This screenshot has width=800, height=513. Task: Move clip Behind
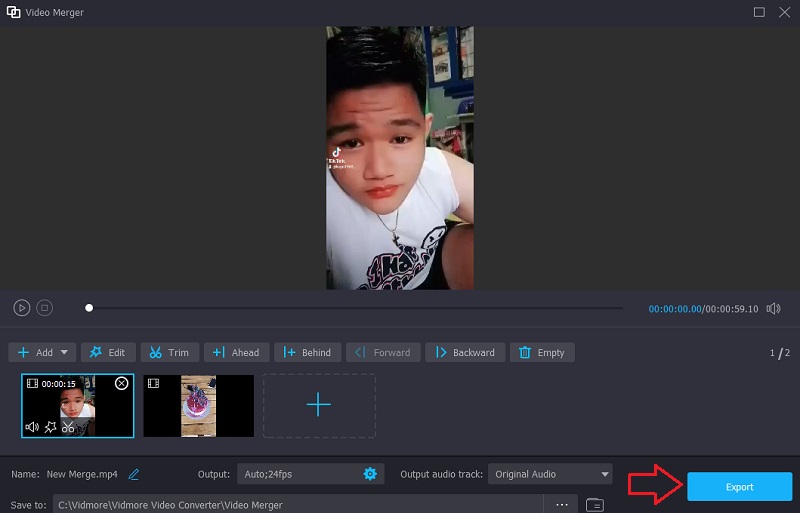click(x=307, y=352)
